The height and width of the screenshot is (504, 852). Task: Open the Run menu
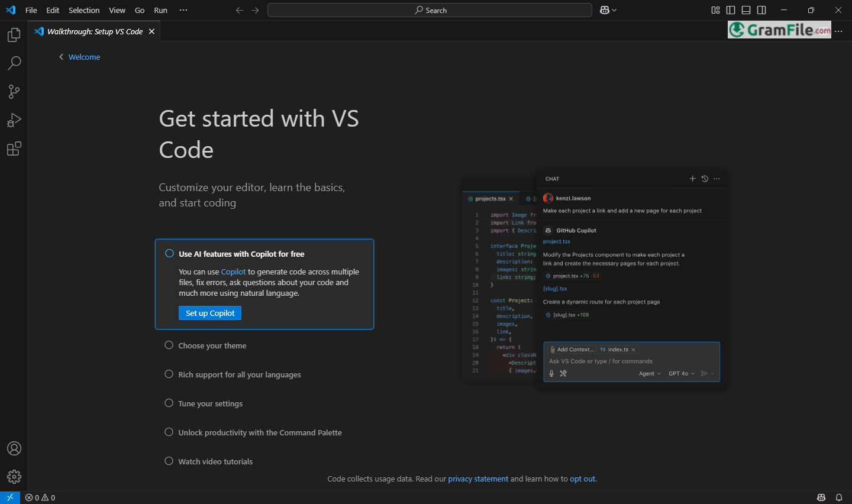coord(160,10)
